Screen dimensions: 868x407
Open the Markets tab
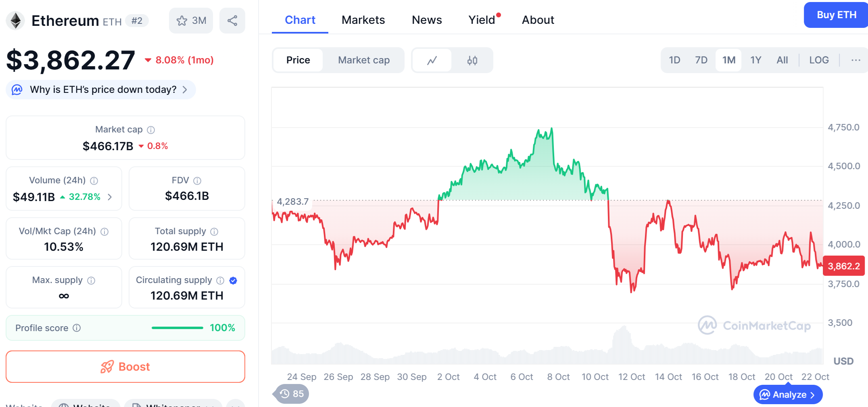[363, 20]
